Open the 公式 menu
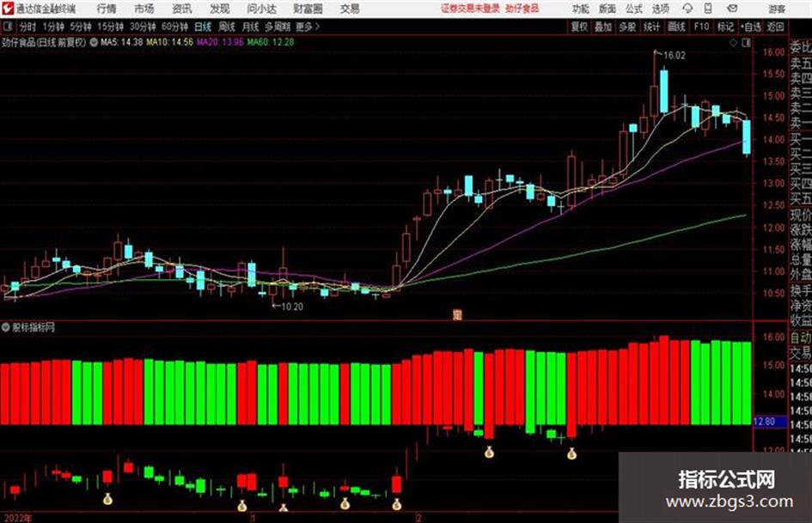 634,9
